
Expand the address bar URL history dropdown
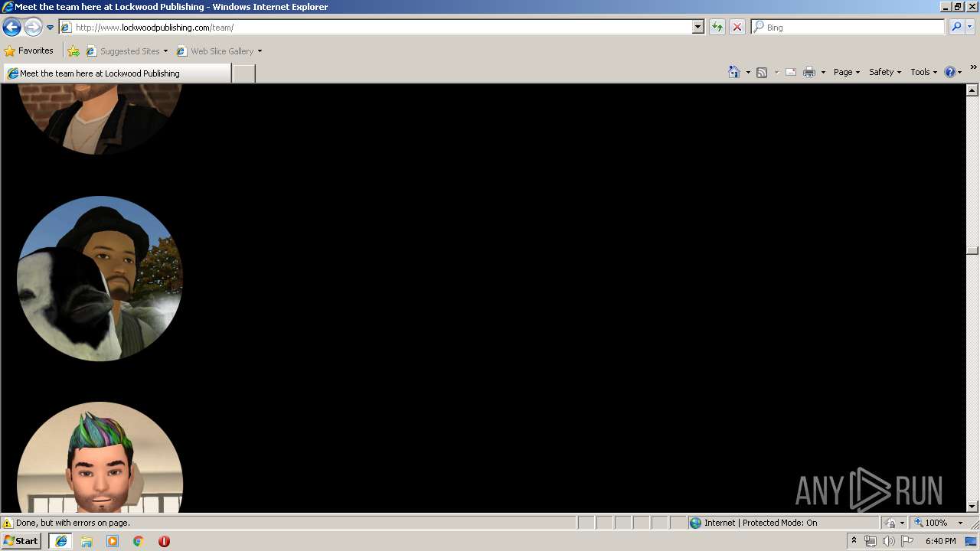(x=698, y=27)
